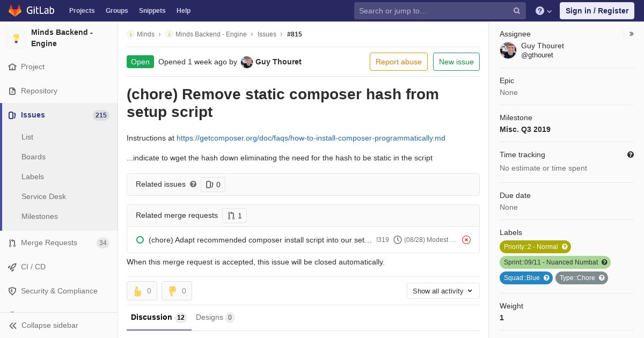644x338 pixels.
Task: Open Boards under Issues
Action: (33, 157)
